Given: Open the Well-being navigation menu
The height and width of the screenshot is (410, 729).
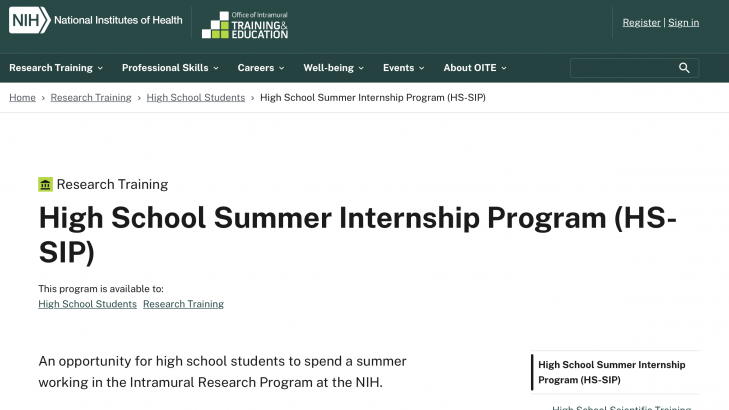Looking at the screenshot, I should pos(333,68).
